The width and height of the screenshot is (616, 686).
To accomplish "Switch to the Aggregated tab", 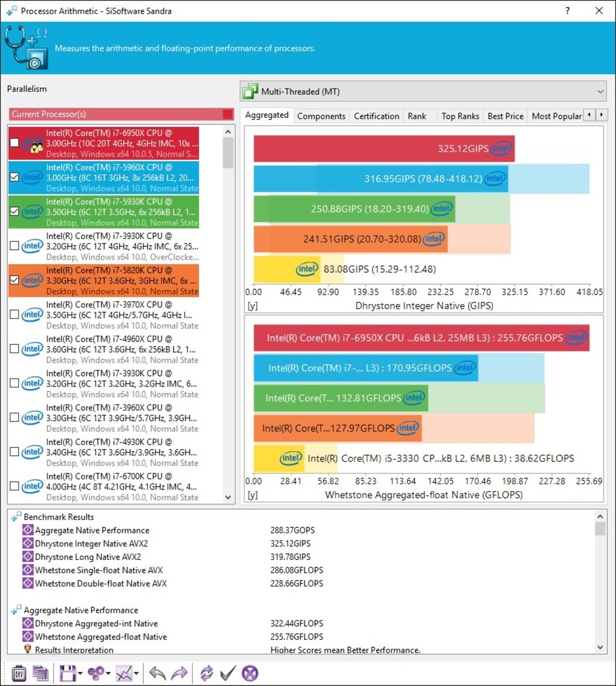I will point(267,115).
